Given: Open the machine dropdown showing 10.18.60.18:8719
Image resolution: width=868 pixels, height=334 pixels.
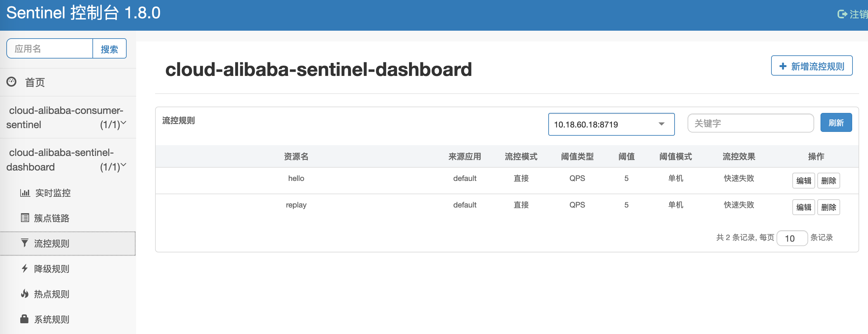Looking at the screenshot, I should pos(611,124).
